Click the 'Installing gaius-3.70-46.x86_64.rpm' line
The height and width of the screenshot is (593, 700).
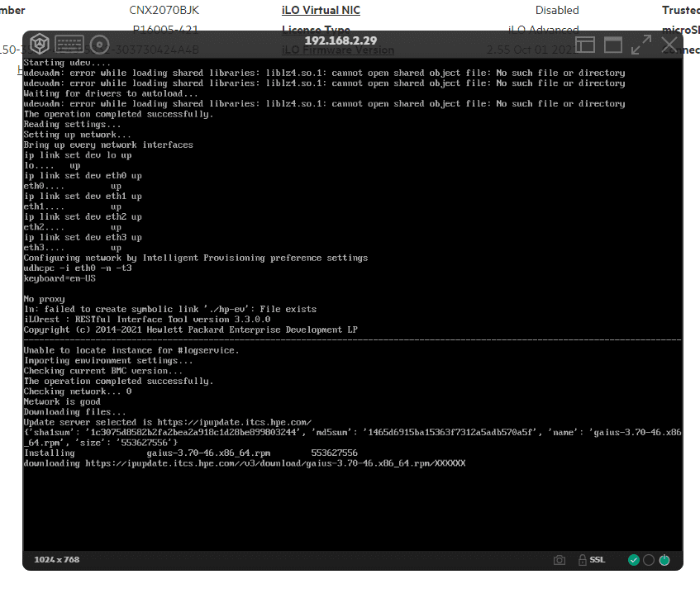191,453
